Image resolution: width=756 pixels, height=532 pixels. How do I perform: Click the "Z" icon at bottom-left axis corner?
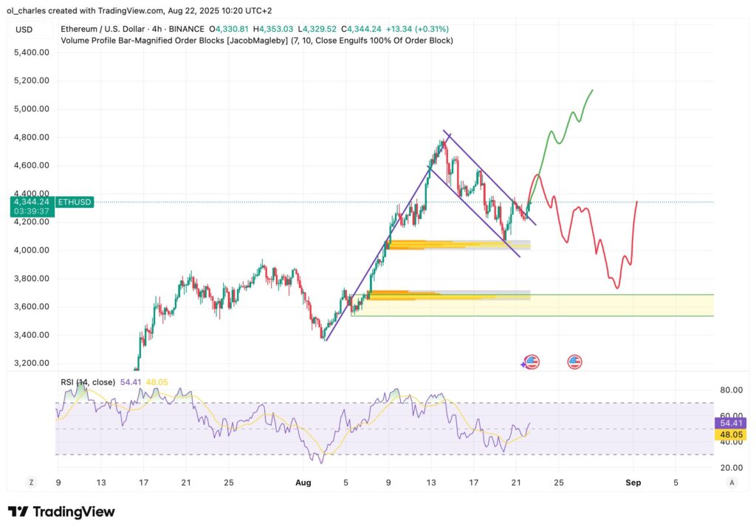(31, 481)
